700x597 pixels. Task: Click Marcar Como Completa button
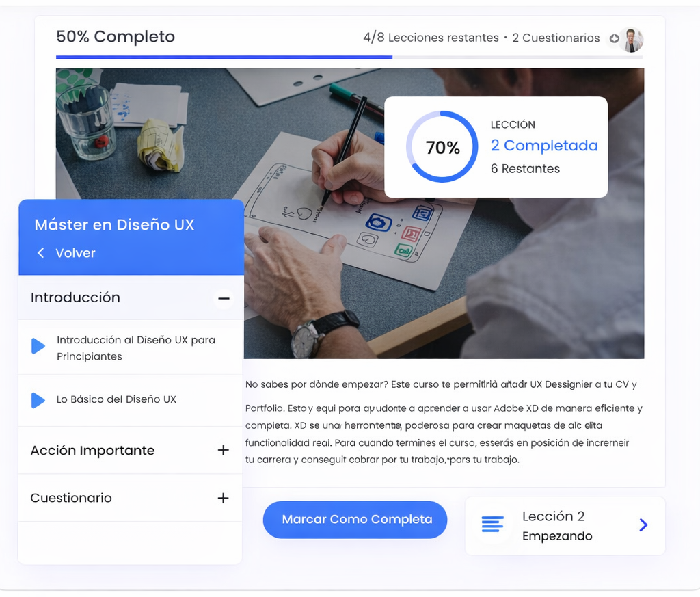click(x=355, y=519)
